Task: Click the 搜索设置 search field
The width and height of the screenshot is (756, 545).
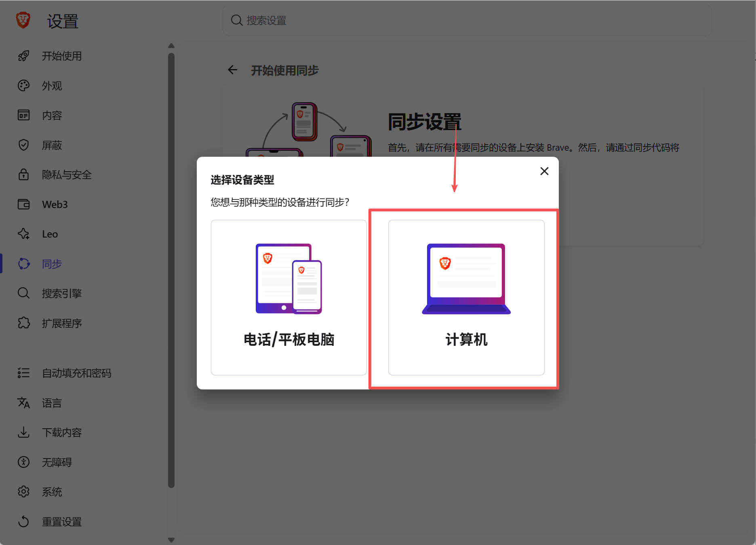Action: pyautogui.click(x=467, y=20)
